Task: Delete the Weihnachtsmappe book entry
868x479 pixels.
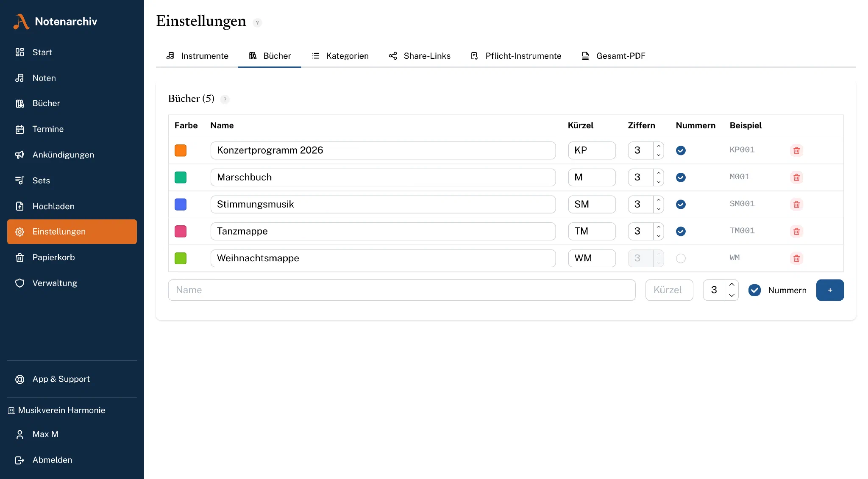Action: pos(796,258)
